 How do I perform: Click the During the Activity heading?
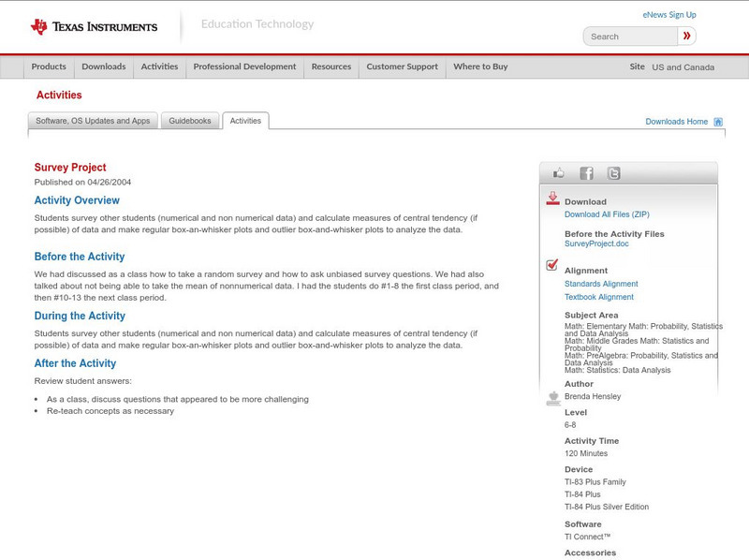pos(80,316)
